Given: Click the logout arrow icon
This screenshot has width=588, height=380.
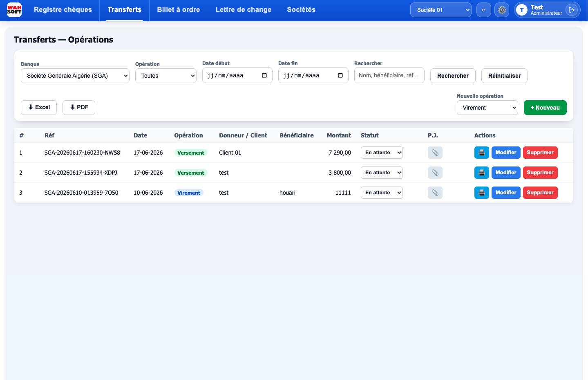Looking at the screenshot, I should click(x=572, y=10).
